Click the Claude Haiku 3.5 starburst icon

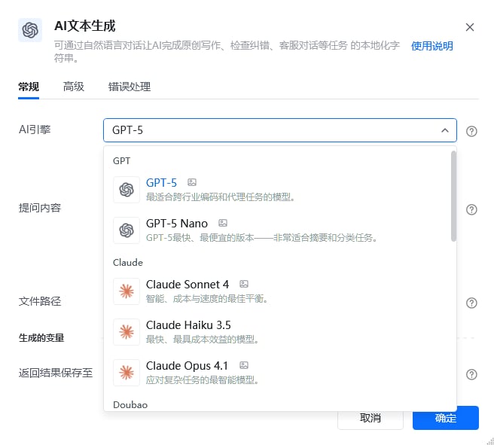click(x=127, y=332)
